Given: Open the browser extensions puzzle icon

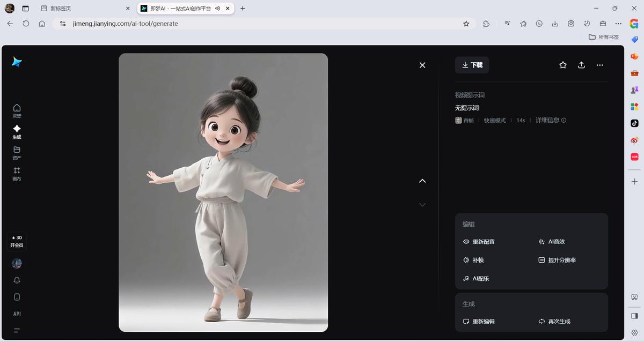Looking at the screenshot, I should [x=486, y=24].
